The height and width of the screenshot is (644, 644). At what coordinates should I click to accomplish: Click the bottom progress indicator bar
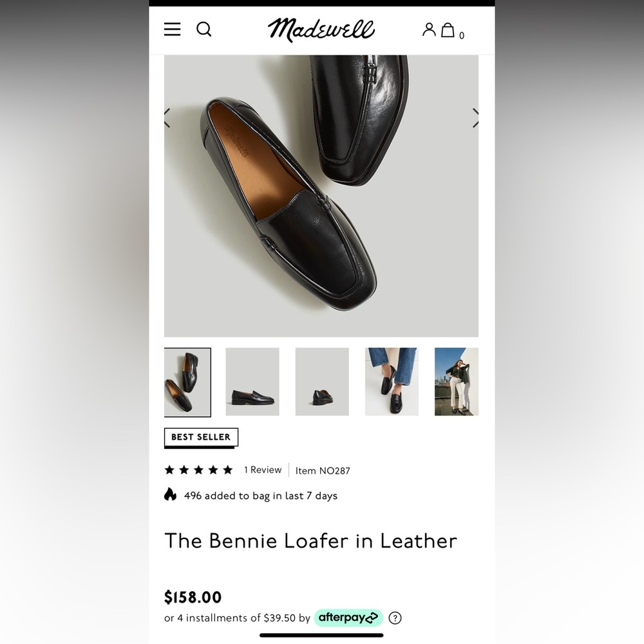tap(321, 636)
